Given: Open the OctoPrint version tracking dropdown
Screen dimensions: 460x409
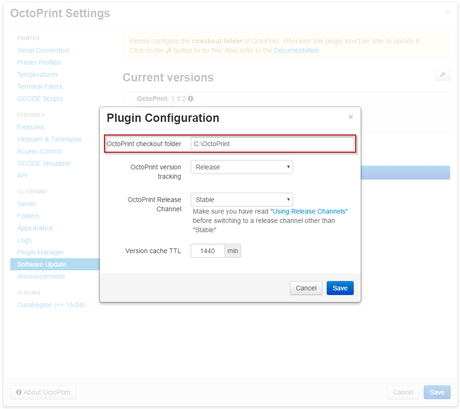Looking at the screenshot, I should [242, 167].
